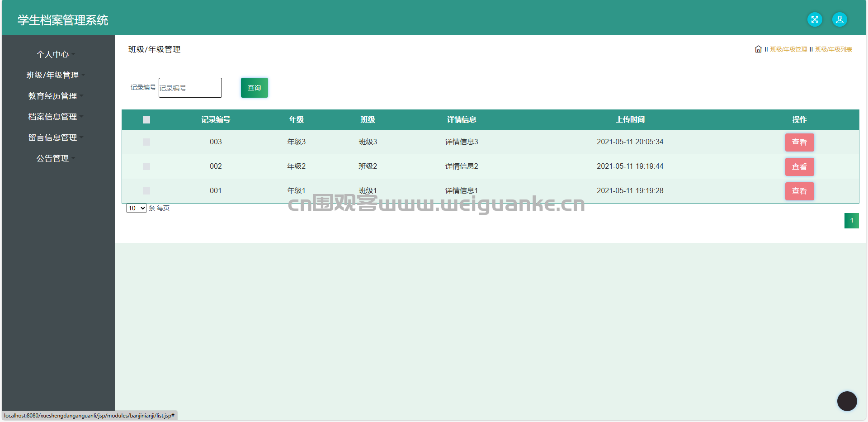This screenshot has height=422, width=868.
Task: Select the 年级1 cell
Action: [x=297, y=191]
